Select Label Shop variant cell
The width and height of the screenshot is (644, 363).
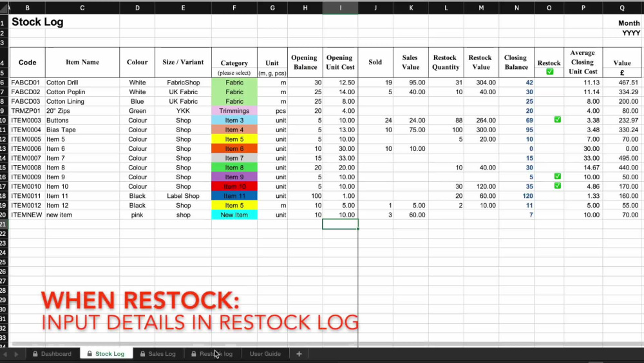[183, 195]
